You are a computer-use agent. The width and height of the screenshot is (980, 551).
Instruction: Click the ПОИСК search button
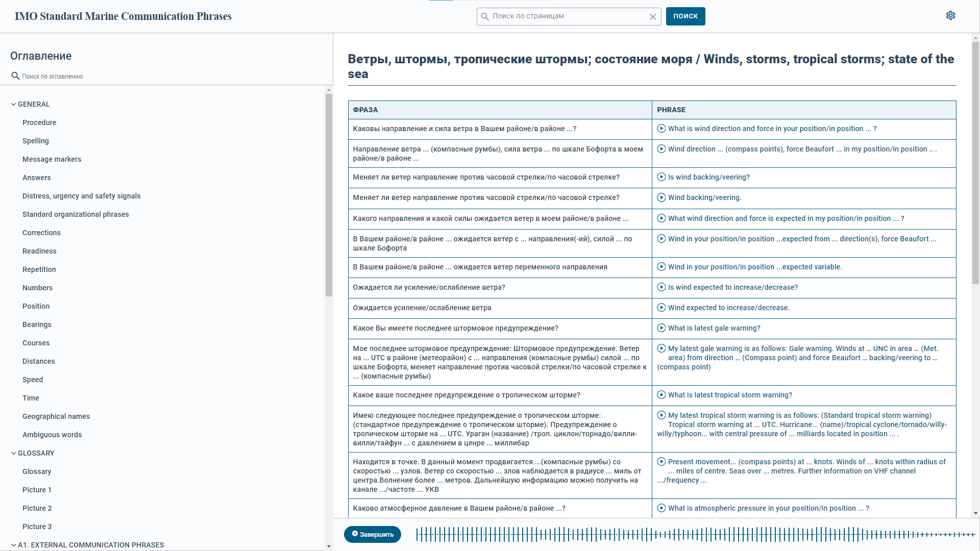pos(685,16)
